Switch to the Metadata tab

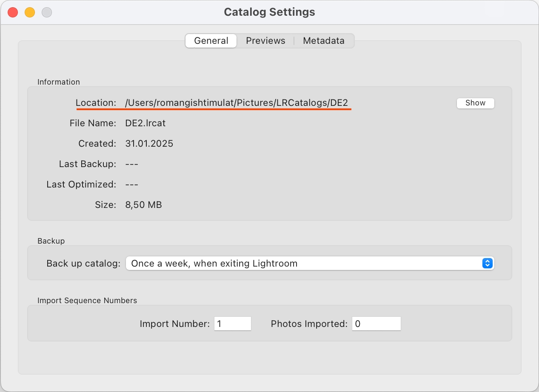(323, 41)
